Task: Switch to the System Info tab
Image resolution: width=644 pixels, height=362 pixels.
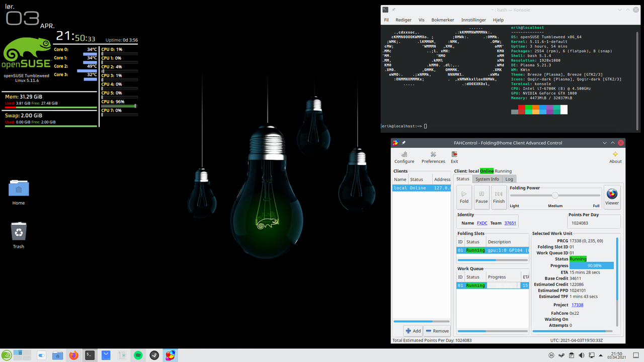Action: (x=487, y=178)
